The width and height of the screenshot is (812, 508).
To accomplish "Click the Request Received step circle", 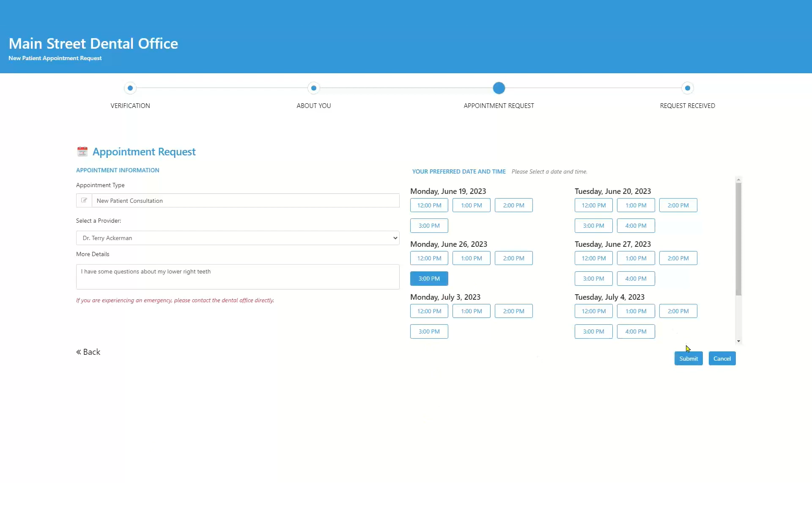I will [687, 88].
